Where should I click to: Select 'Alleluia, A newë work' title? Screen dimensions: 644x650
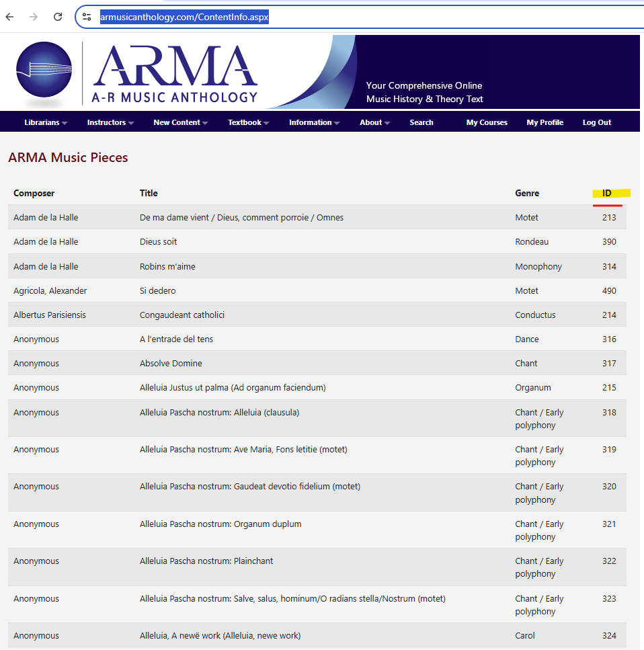220,635
